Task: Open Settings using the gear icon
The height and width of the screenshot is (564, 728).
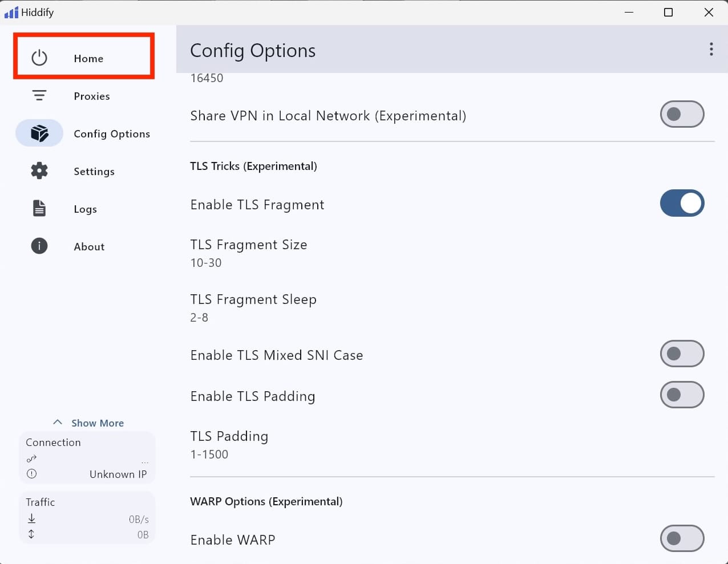Action: point(39,171)
